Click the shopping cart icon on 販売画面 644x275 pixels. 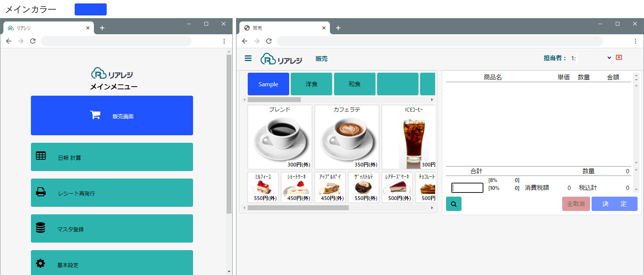point(95,115)
